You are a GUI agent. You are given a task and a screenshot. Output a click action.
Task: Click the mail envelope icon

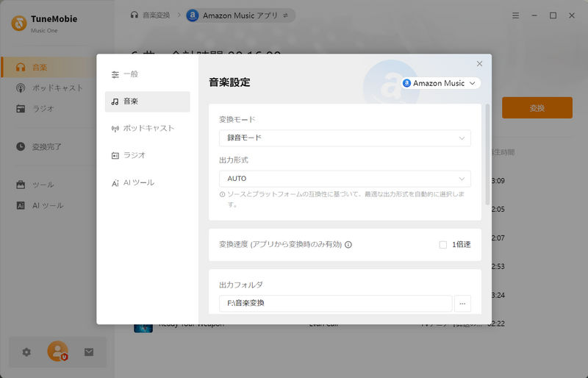89,352
